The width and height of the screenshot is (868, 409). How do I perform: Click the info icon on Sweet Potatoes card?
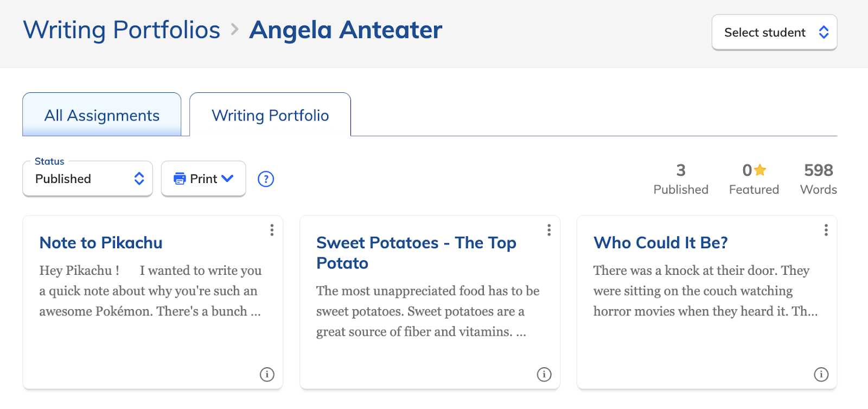(544, 375)
